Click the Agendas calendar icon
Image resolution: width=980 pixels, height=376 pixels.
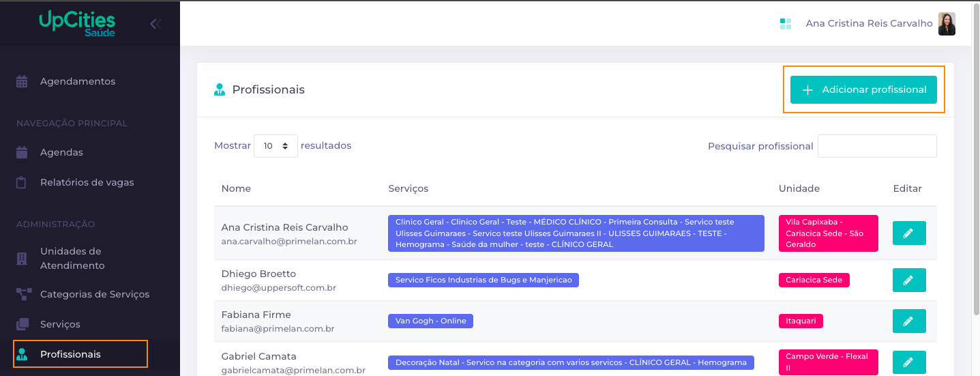[22, 152]
